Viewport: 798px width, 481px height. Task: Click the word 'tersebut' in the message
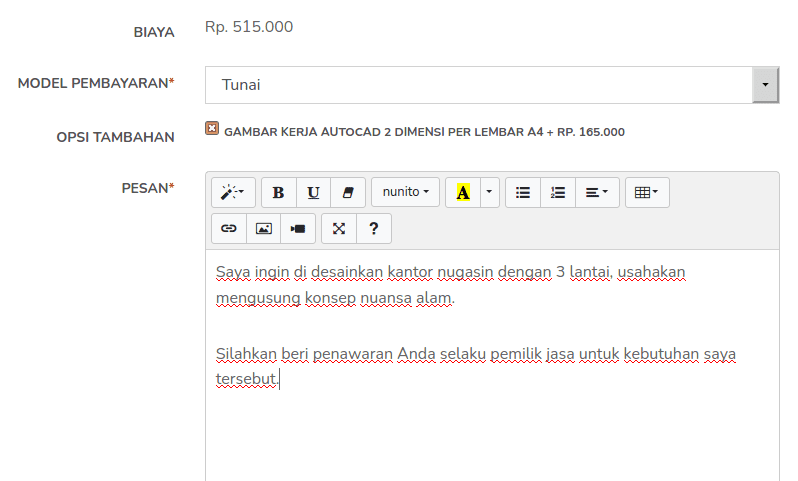[246, 379]
